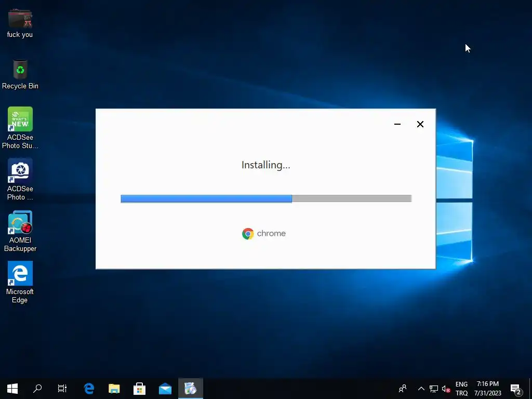Image resolution: width=532 pixels, height=399 pixels.
Task: Open the red folder desktop icon
Action: click(x=20, y=23)
